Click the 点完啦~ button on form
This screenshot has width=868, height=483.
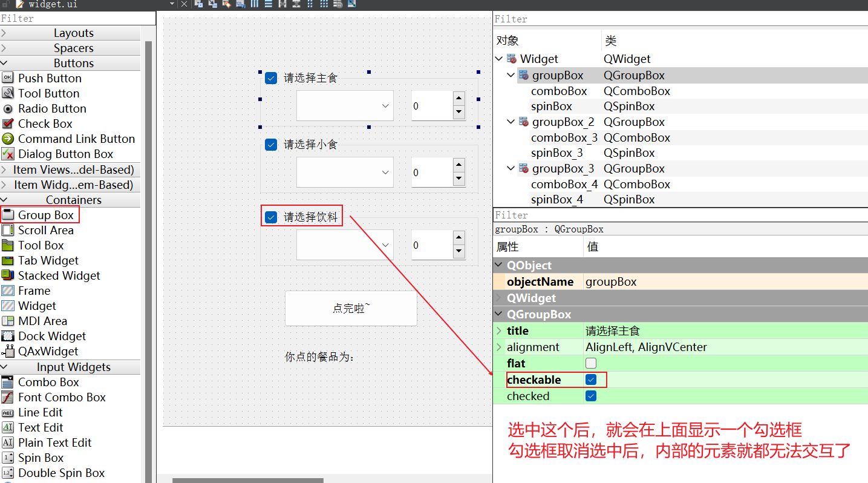[x=351, y=309]
